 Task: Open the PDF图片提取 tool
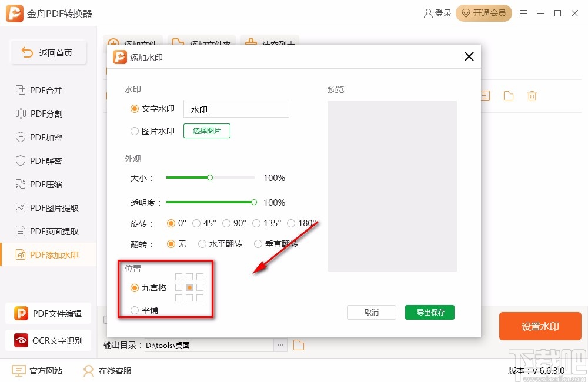[48, 207]
